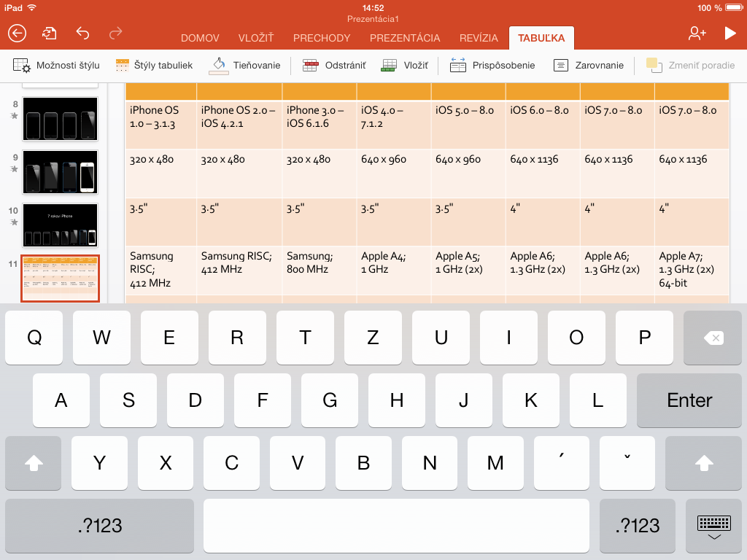Select slide 9 thumbnail

[60, 172]
